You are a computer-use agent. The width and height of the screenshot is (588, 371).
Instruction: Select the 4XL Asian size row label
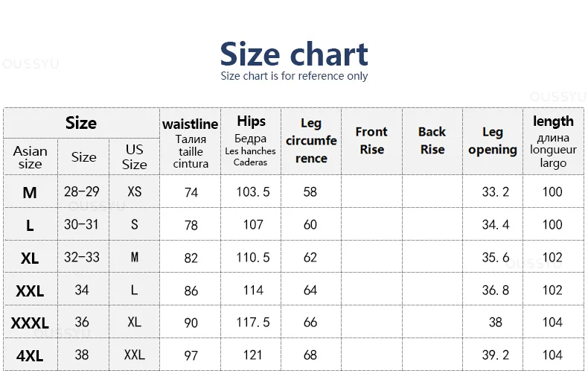(x=30, y=356)
